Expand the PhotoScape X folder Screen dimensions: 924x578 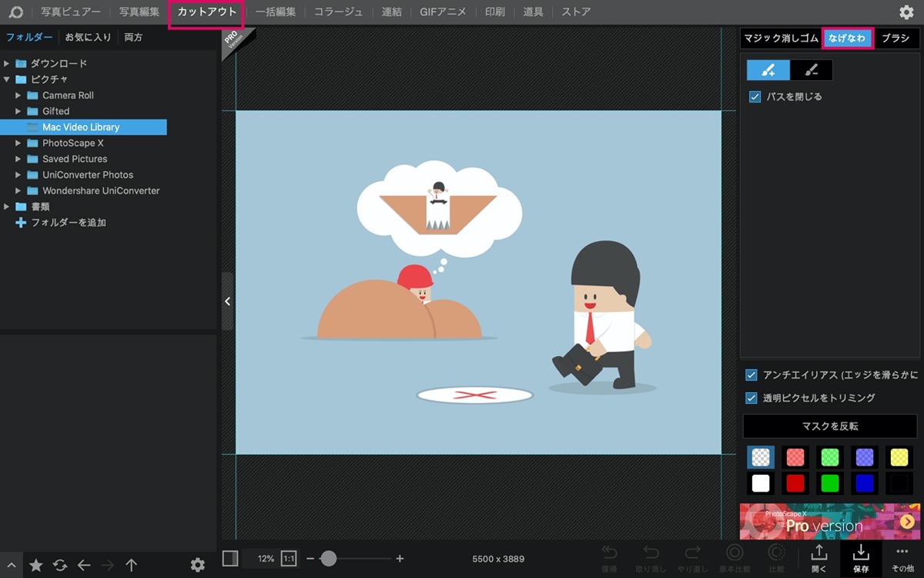tap(18, 143)
